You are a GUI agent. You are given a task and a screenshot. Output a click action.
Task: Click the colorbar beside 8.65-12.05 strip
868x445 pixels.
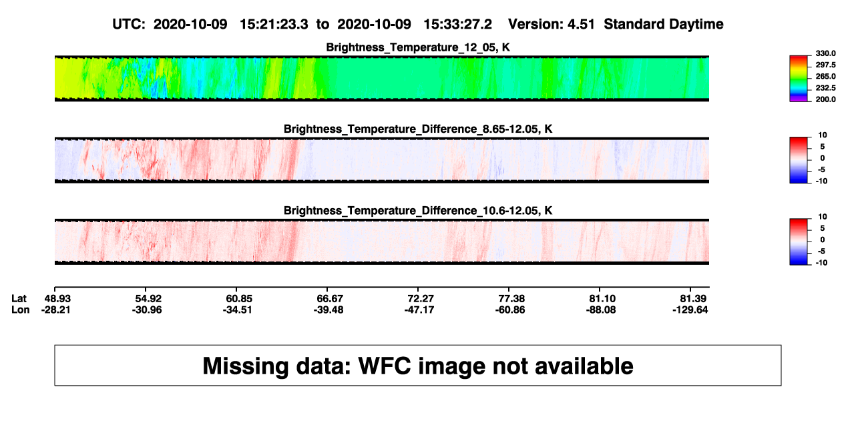click(799, 160)
